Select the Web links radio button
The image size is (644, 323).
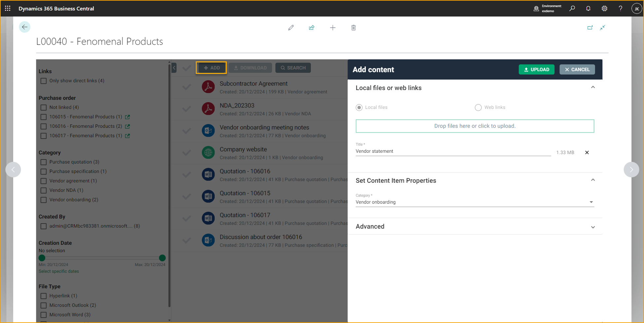click(478, 108)
